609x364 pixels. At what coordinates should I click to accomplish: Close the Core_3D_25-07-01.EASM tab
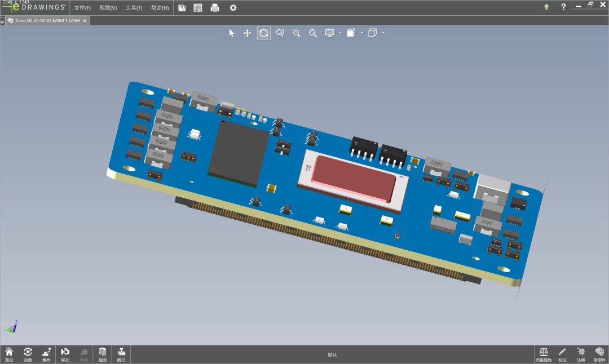pyautogui.click(x=85, y=20)
